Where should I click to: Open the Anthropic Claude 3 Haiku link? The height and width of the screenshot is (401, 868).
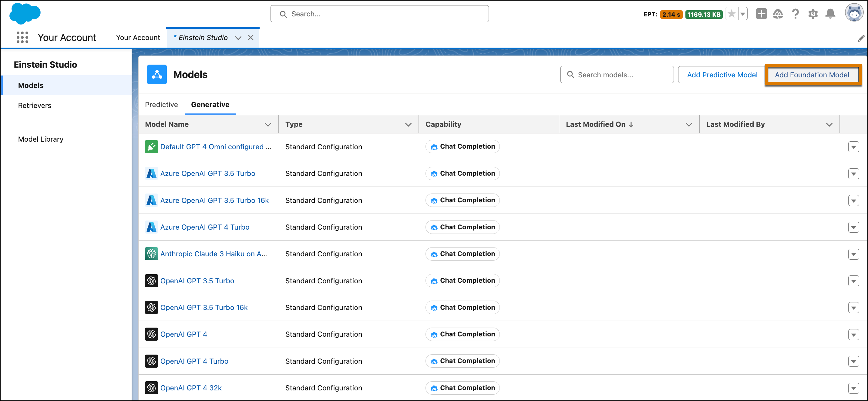213,254
